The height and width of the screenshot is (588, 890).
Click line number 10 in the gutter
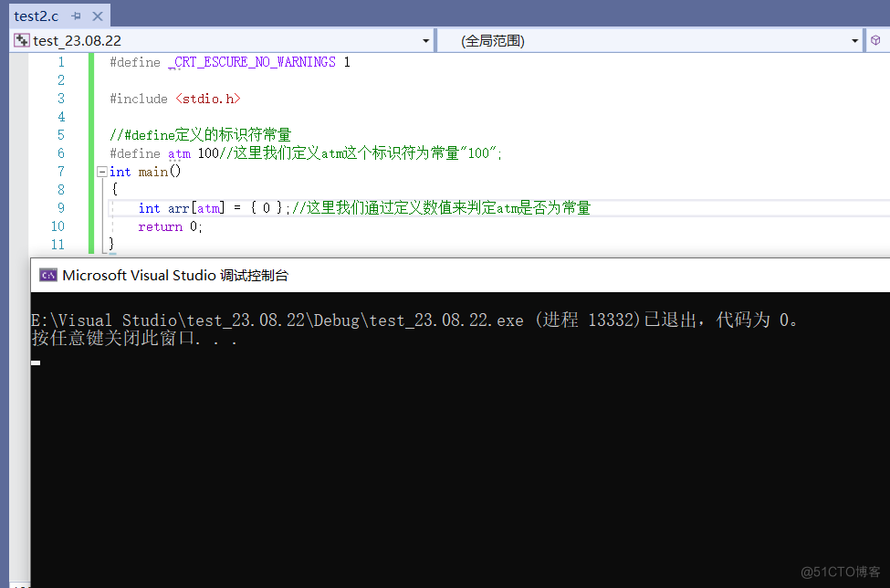coord(58,226)
